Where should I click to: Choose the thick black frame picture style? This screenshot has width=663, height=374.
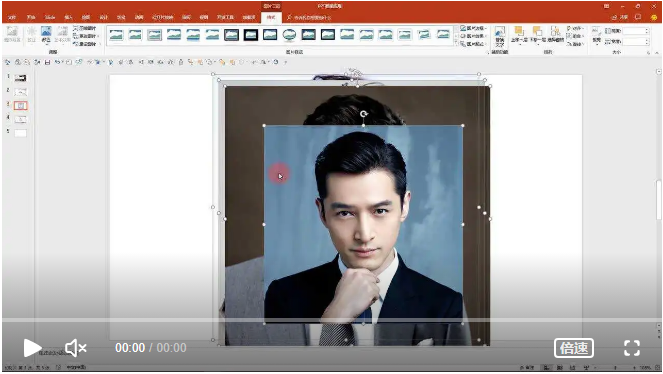pyautogui.click(x=251, y=35)
